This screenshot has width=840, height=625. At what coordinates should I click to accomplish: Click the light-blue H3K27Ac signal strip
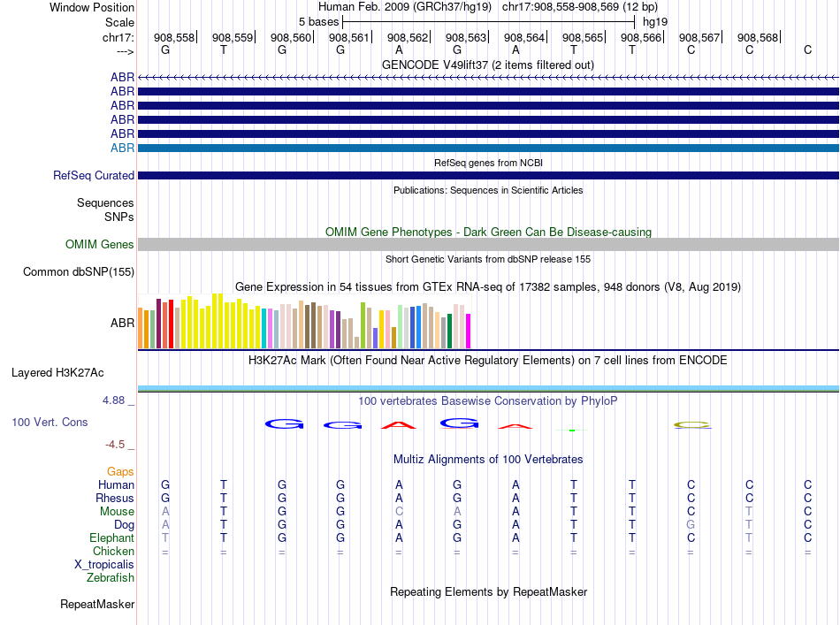(x=488, y=388)
